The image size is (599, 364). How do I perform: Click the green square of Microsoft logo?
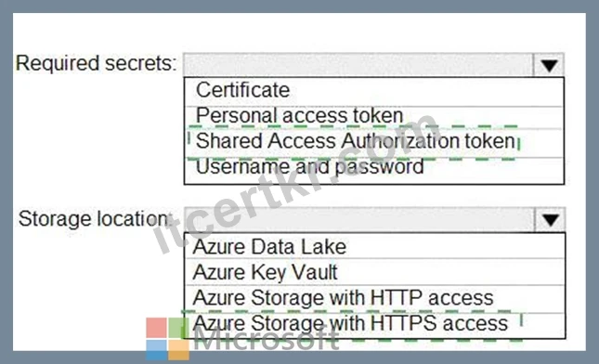click(179, 328)
